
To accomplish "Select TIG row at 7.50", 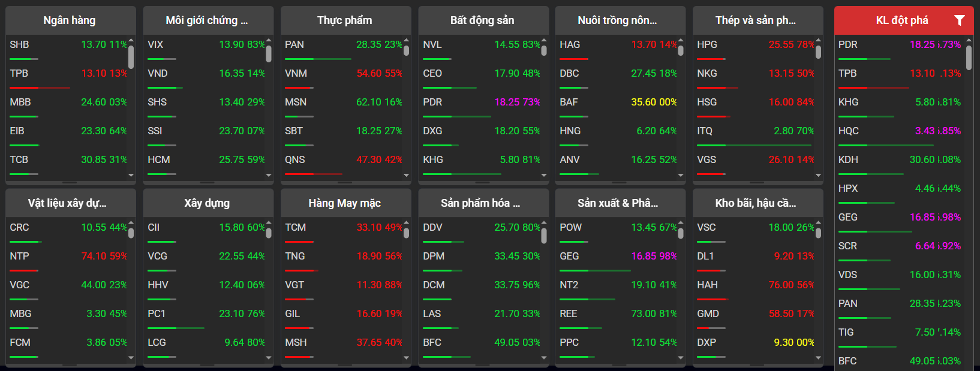I will pos(899,336).
